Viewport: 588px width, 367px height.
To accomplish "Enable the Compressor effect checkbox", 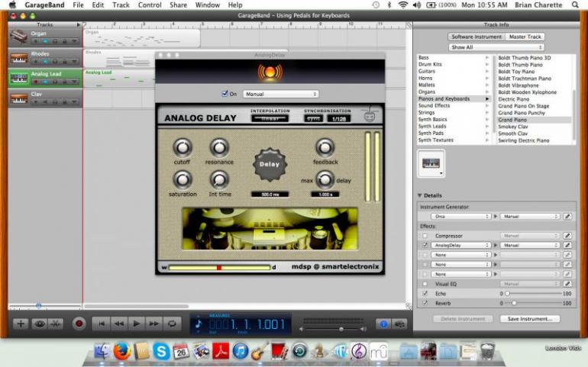I will tap(425, 236).
